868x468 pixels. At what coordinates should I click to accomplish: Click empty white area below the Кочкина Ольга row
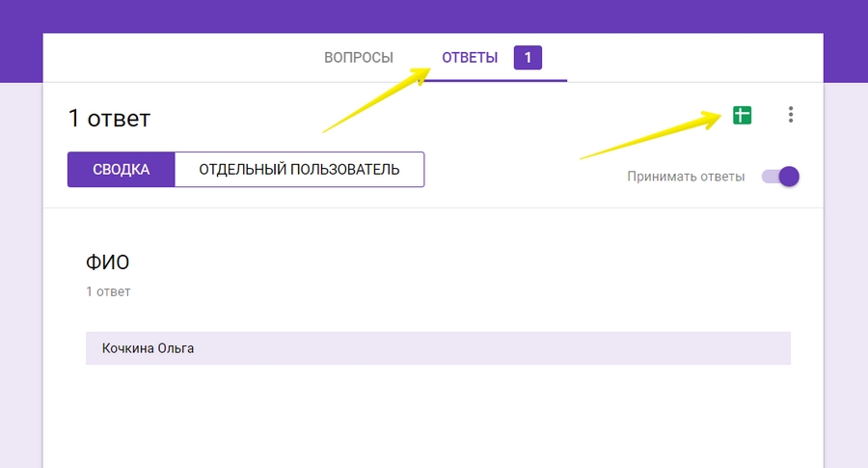point(434,415)
